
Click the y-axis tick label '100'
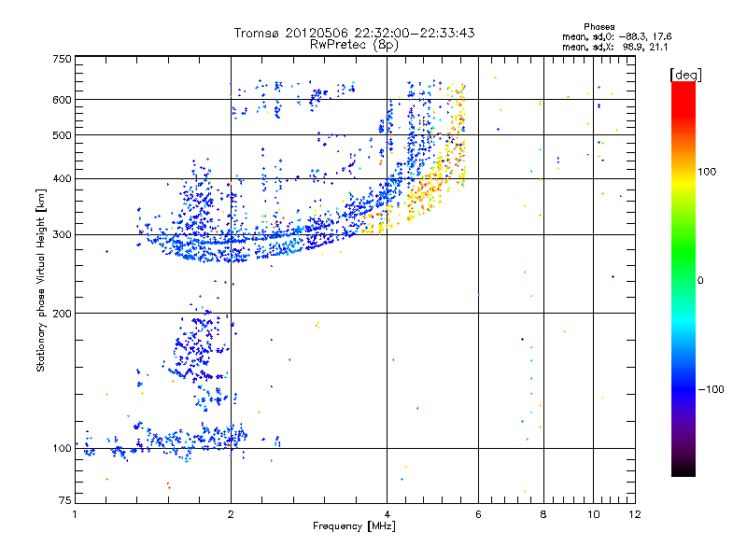tap(63, 448)
